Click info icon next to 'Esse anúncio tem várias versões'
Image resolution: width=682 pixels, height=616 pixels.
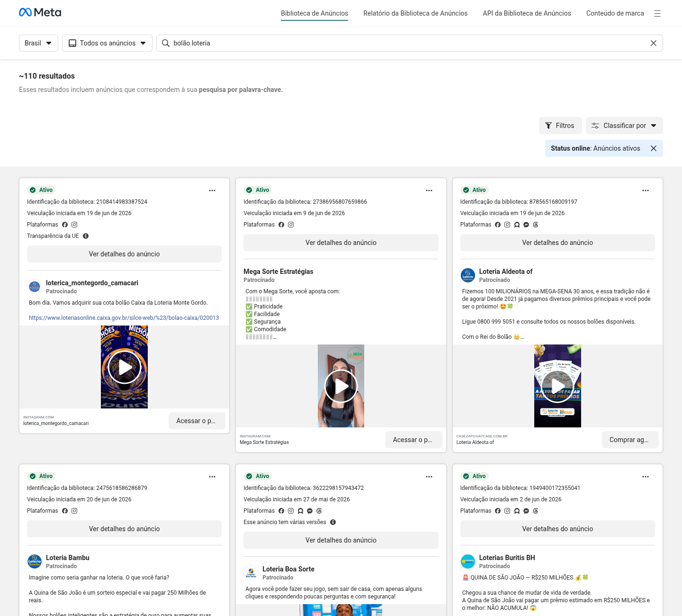(x=333, y=522)
